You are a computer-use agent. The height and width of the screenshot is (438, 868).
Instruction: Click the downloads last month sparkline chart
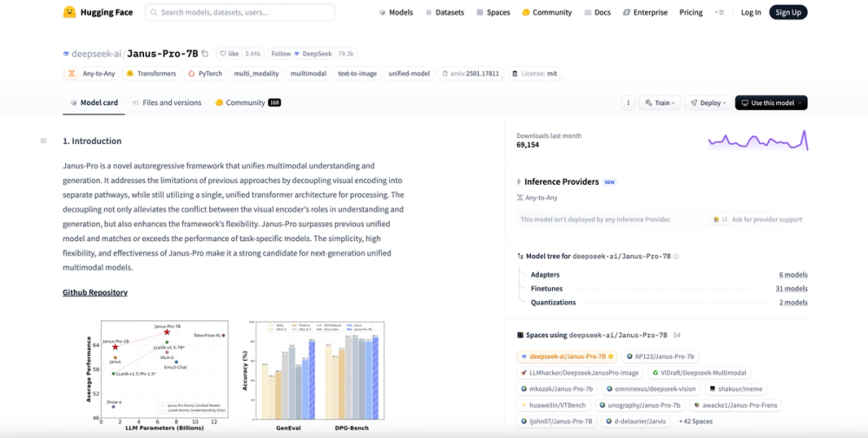(758, 141)
